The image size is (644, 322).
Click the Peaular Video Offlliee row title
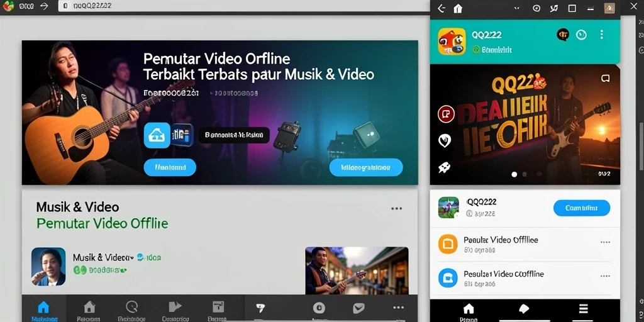point(501,240)
